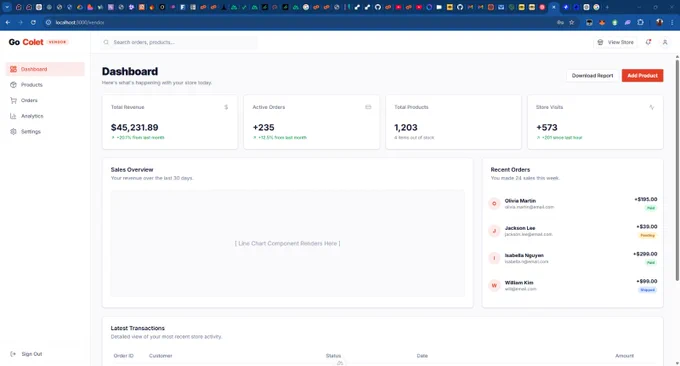
Task: Click the Latest Transactions heading
Action: (x=137, y=328)
